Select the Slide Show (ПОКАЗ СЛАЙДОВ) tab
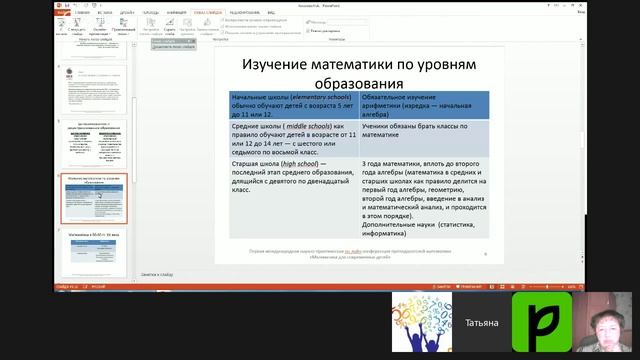Image resolution: width=640 pixels, height=360 pixels. pyautogui.click(x=208, y=13)
